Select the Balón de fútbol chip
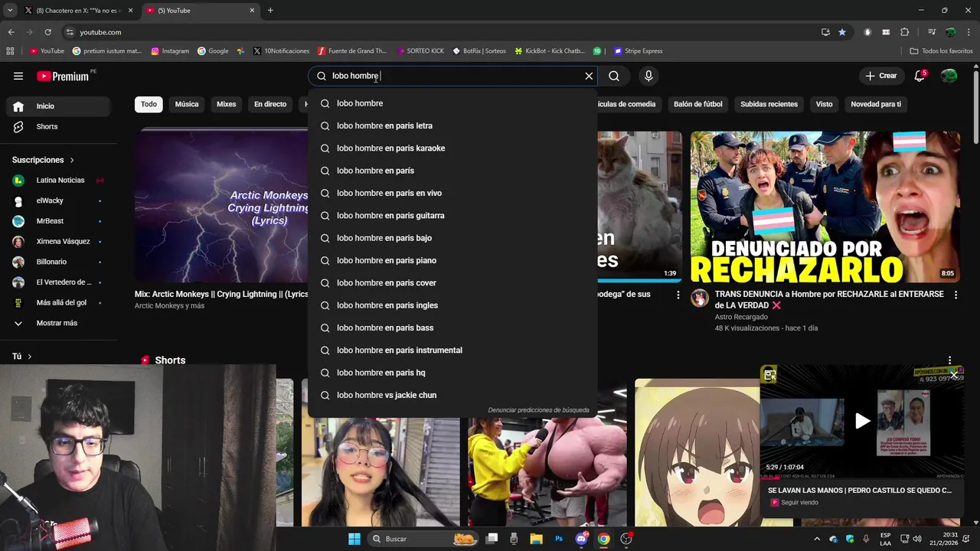 (x=698, y=104)
